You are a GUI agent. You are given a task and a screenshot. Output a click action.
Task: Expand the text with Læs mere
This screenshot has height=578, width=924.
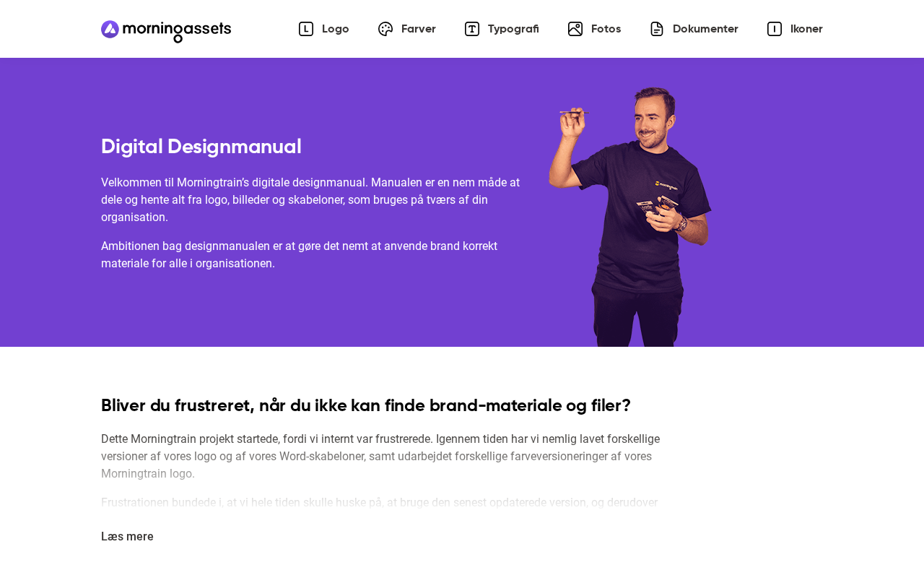tap(127, 536)
